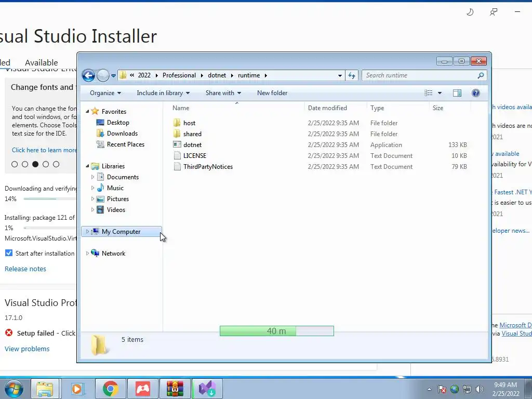Select the Videos library icon
The image size is (532, 399).
point(100,210)
